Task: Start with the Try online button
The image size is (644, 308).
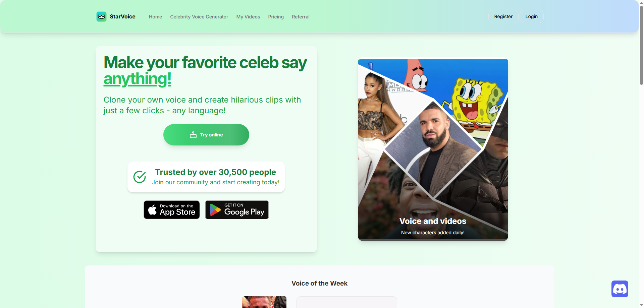Action: click(x=206, y=135)
